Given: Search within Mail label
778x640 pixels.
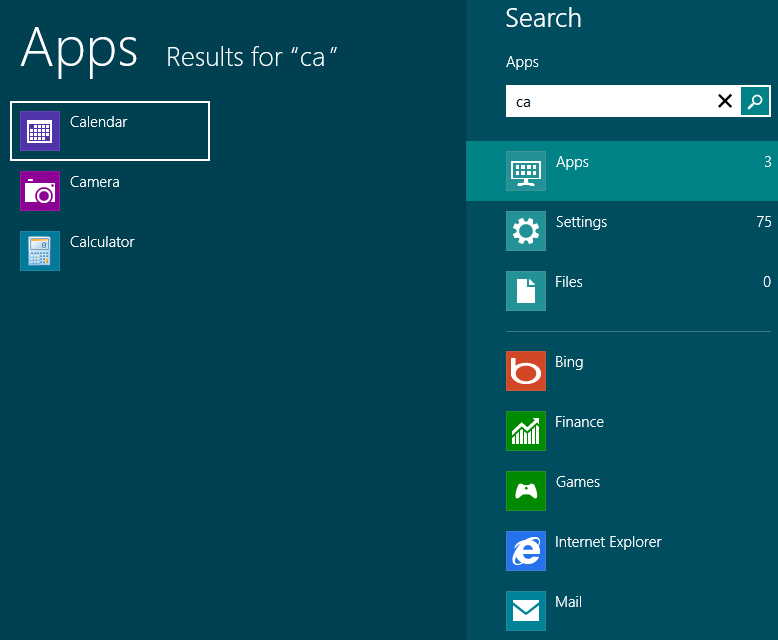Looking at the screenshot, I should tap(569, 602).
